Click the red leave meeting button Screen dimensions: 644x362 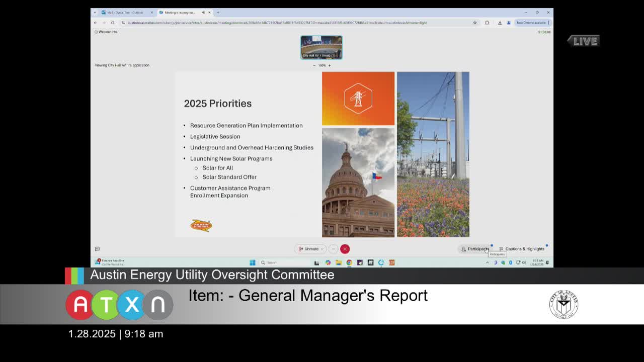coord(345,249)
